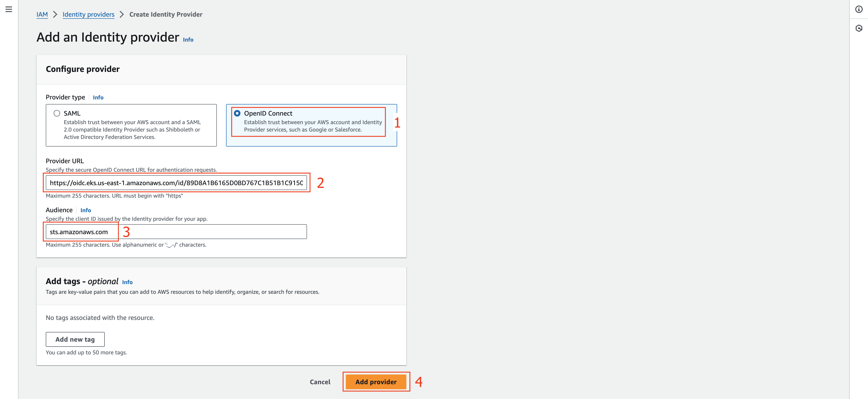Click 'No tags associated with the resource.' text
Screen dimensions: 868x399
click(100, 318)
